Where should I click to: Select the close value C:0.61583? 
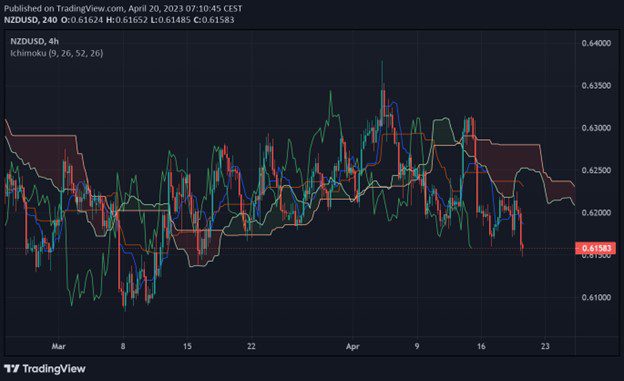(214, 20)
